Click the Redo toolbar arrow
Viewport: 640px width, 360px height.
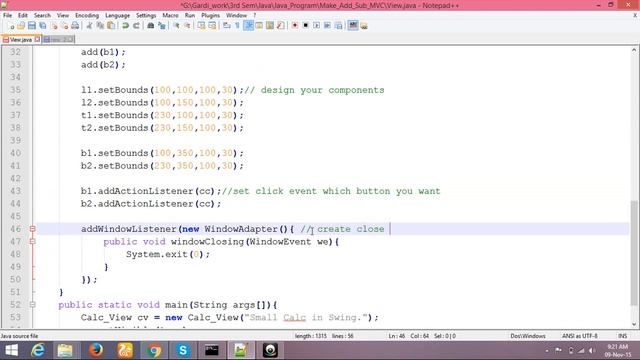click(x=136, y=26)
